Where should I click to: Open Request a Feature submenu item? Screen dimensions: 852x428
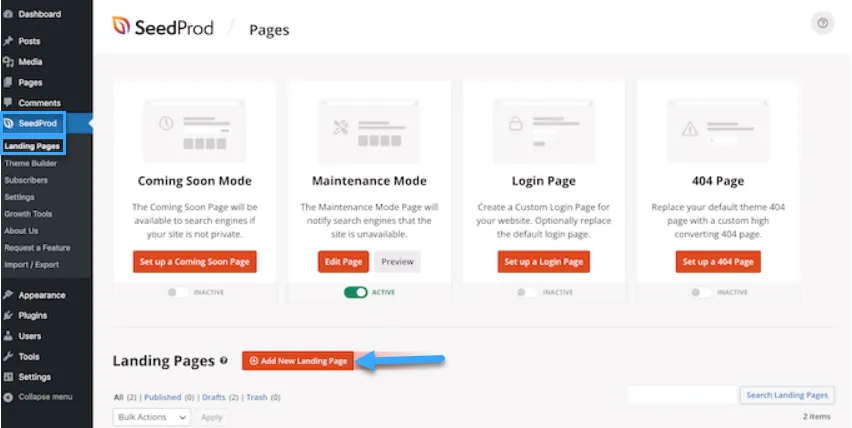pos(37,248)
